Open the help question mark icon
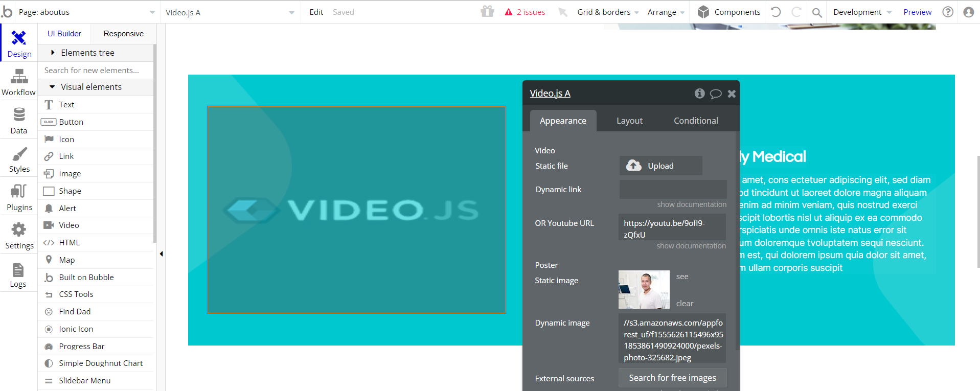The height and width of the screenshot is (391, 980). coord(948,12)
